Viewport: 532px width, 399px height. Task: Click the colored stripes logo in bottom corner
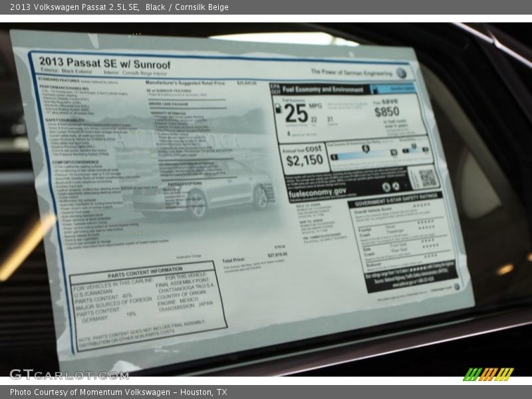tap(488, 374)
